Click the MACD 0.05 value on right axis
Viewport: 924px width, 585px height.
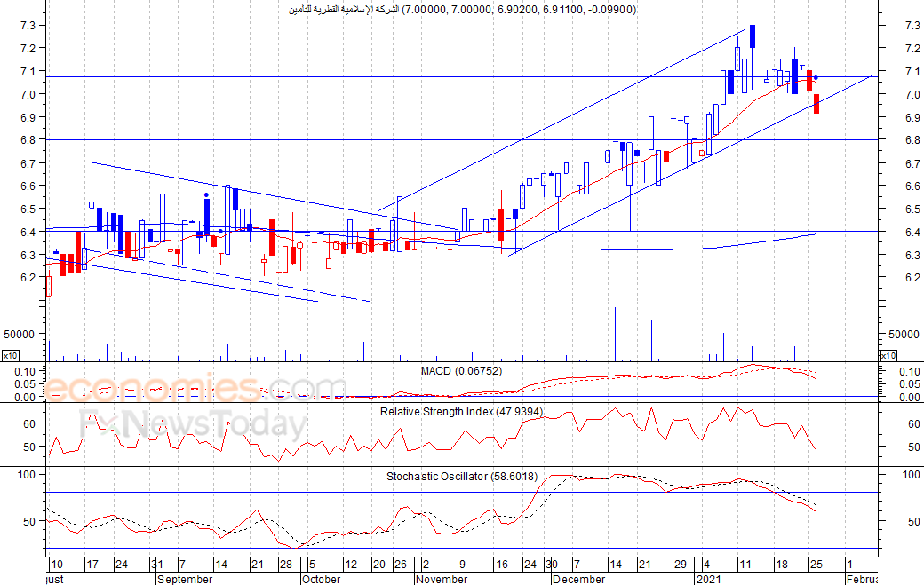click(x=909, y=384)
